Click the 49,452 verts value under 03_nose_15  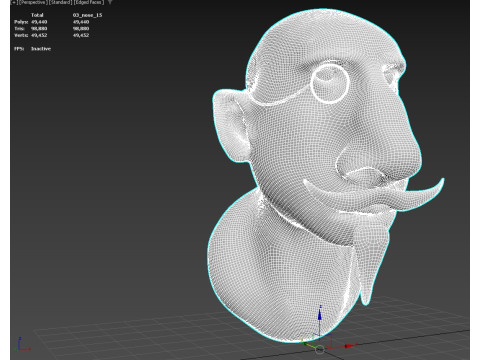pos(81,35)
